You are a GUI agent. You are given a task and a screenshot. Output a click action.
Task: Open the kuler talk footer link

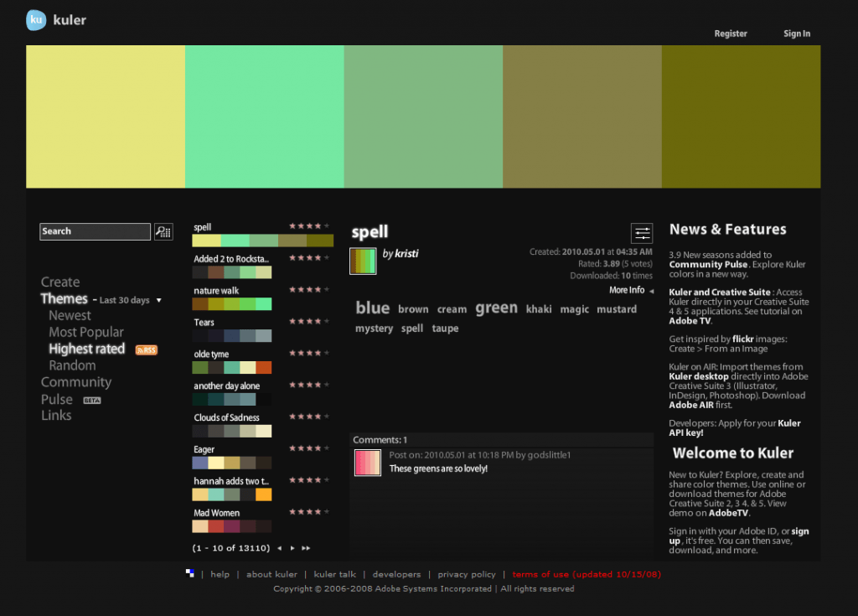click(335, 574)
